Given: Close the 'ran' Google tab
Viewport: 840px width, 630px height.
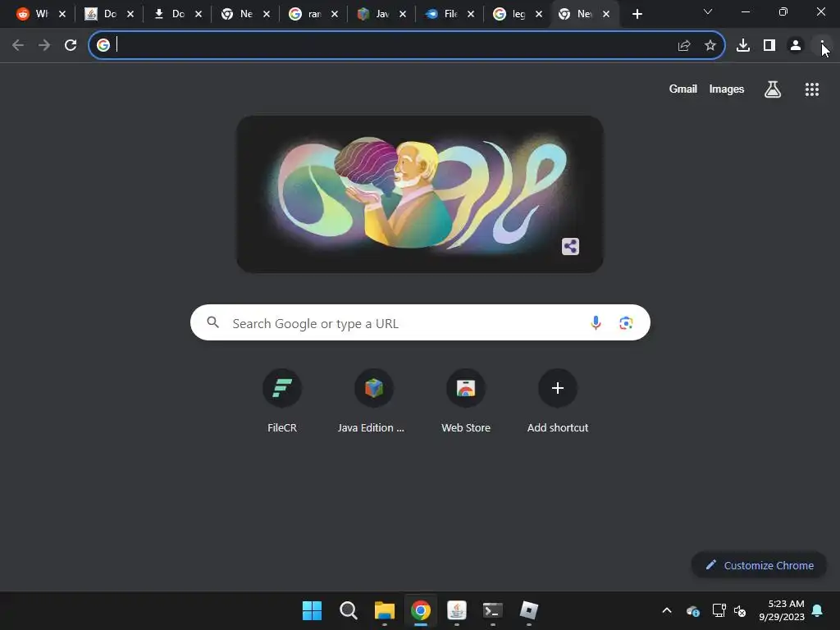Looking at the screenshot, I should [x=335, y=14].
